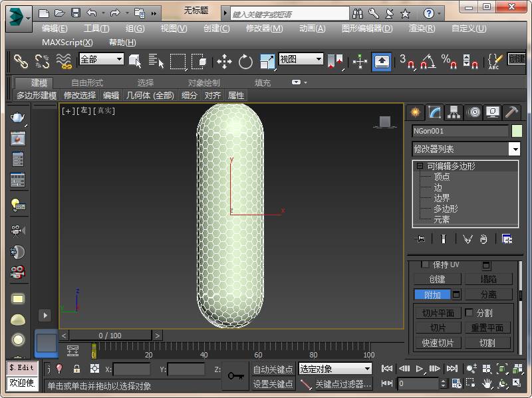This screenshot has width=532, height=398.
Task: Collapse the 可编辑多边形 tree node
Action: point(420,165)
